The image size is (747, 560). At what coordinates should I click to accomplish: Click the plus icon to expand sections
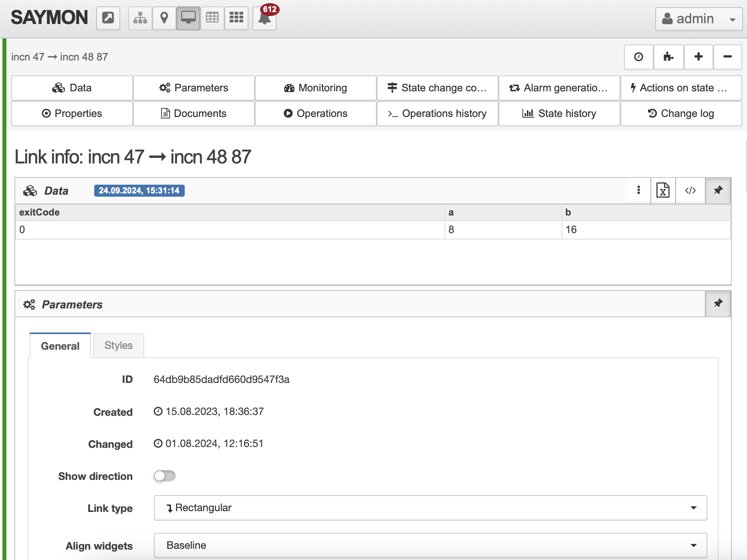coord(699,57)
